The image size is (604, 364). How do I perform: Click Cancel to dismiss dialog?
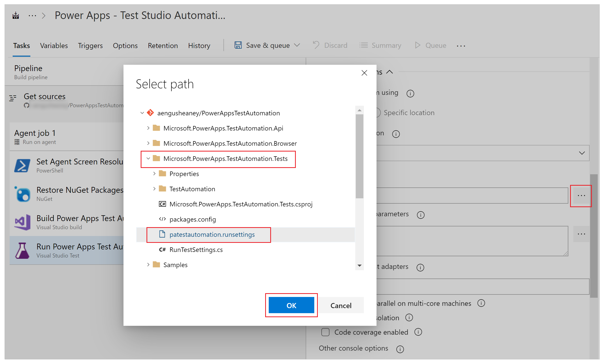tap(341, 305)
